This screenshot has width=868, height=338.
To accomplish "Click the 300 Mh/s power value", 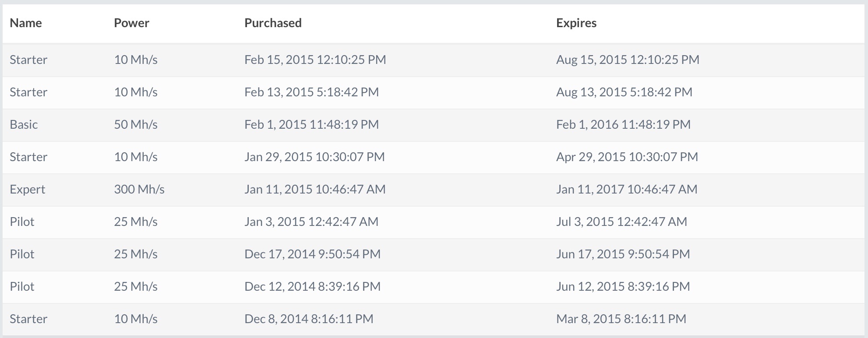I will point(139,189).
